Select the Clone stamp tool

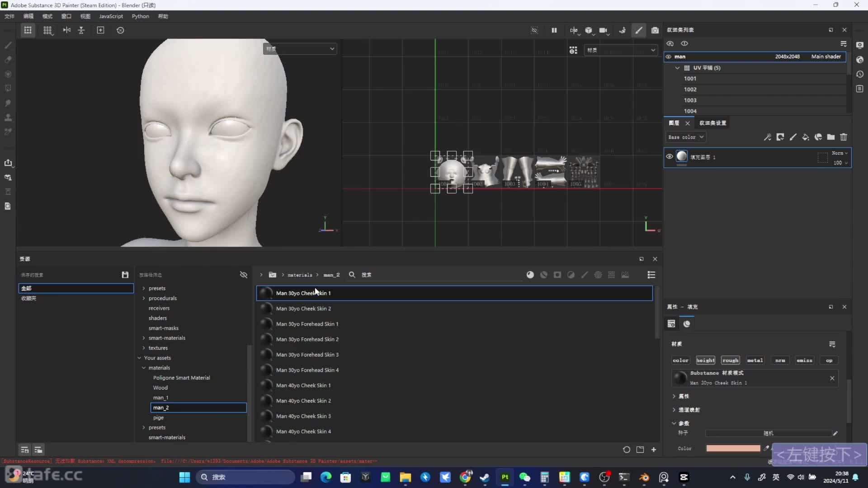[8, 117]
